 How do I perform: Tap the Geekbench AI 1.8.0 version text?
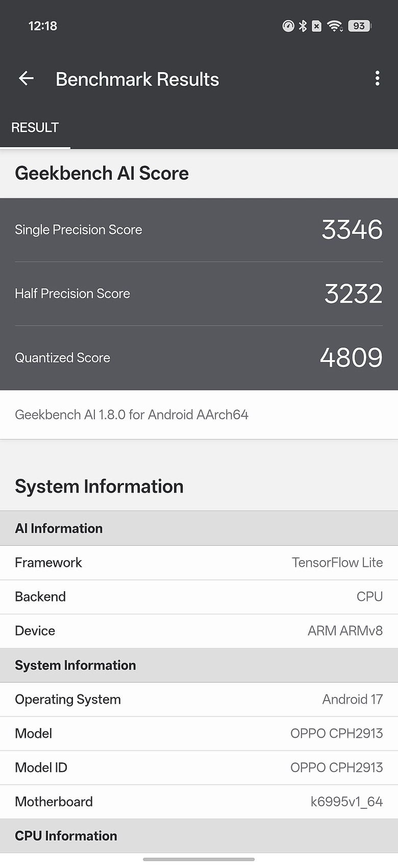(x=132, y=415)
